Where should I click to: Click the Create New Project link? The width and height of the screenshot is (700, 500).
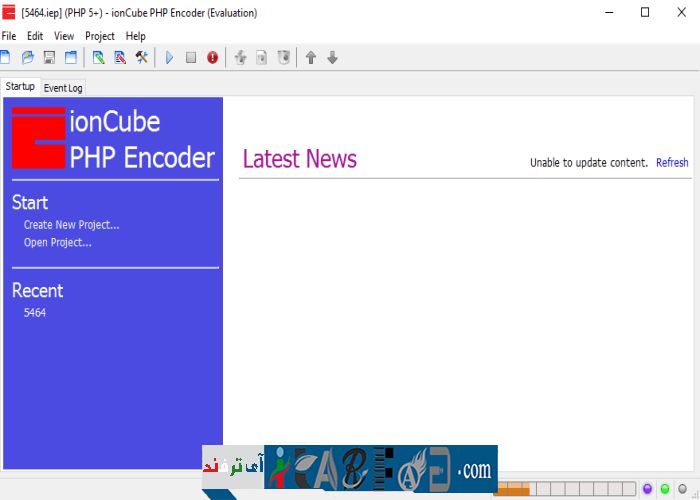(x=71, y=225)
